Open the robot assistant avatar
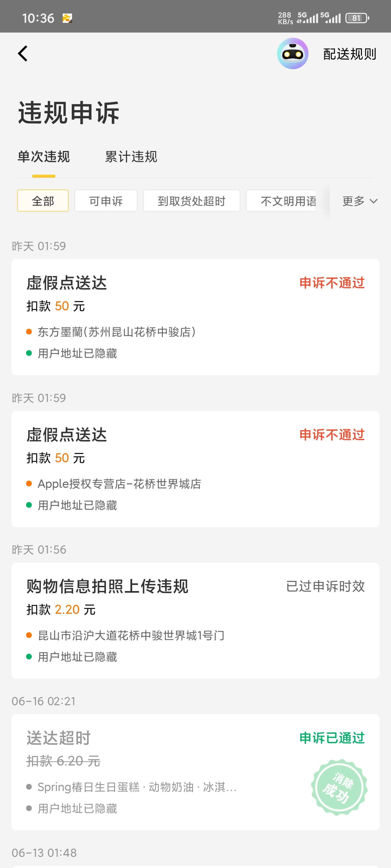Screen dimensions: 391x868 (x=292, y=54)
